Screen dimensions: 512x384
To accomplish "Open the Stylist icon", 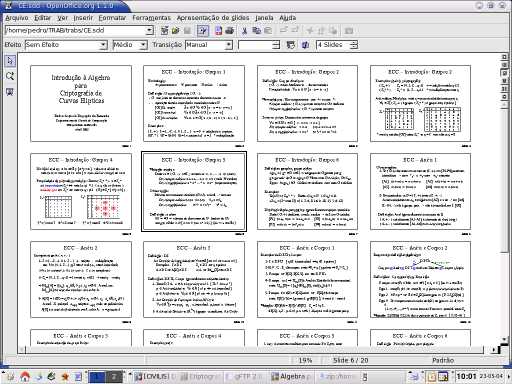I will coord(322,31).
